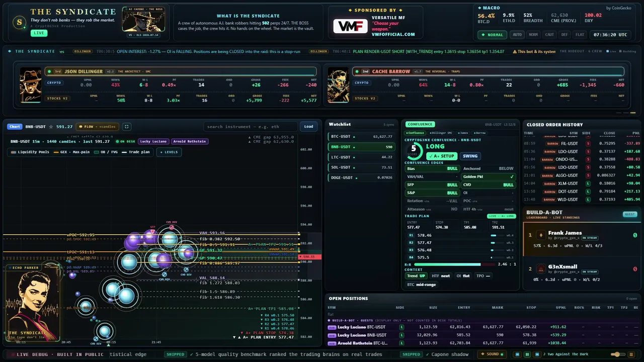Switch to Dillinger SMC sub-tab
This screenshot has width=644, height=362.
(x=441, y=133)
